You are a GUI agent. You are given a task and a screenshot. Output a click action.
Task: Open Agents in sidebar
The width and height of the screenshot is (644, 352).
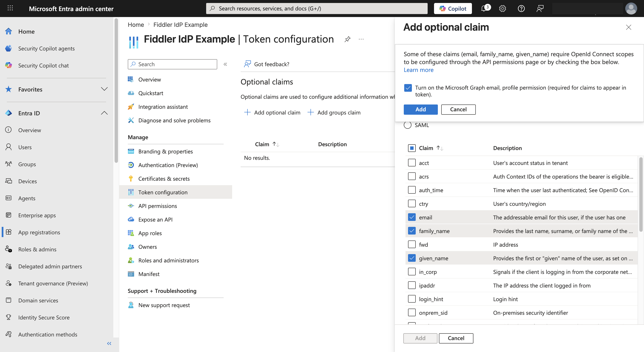pos(27,198)
